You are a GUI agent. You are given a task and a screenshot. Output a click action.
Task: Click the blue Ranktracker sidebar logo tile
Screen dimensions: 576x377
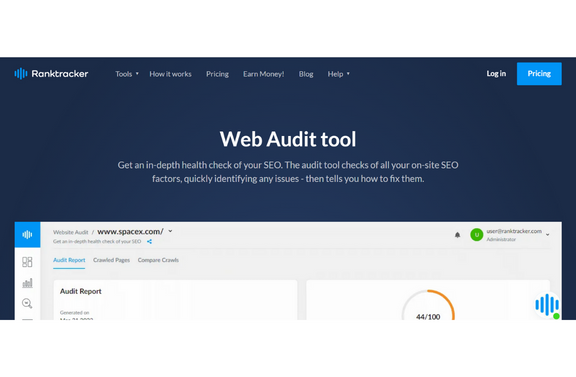pos(27,234)
